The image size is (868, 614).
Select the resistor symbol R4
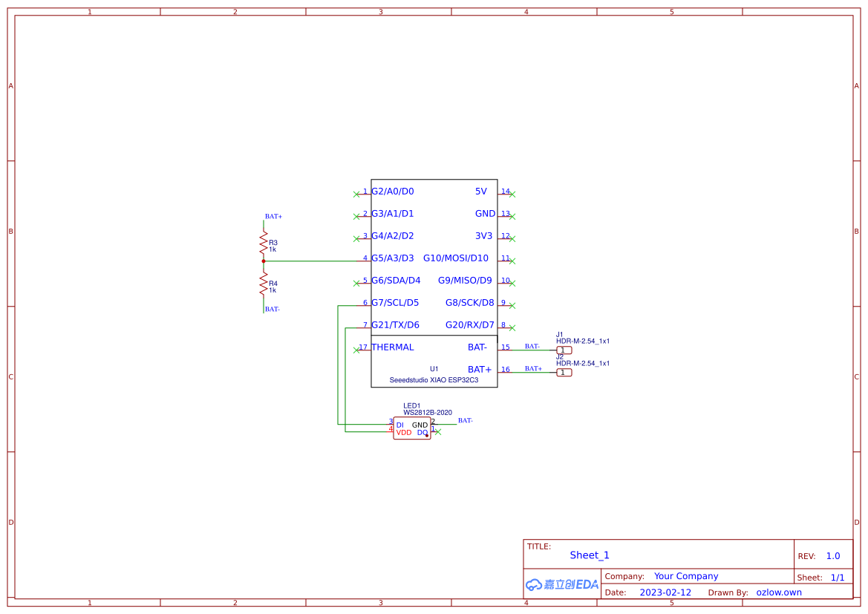(264, 284)
